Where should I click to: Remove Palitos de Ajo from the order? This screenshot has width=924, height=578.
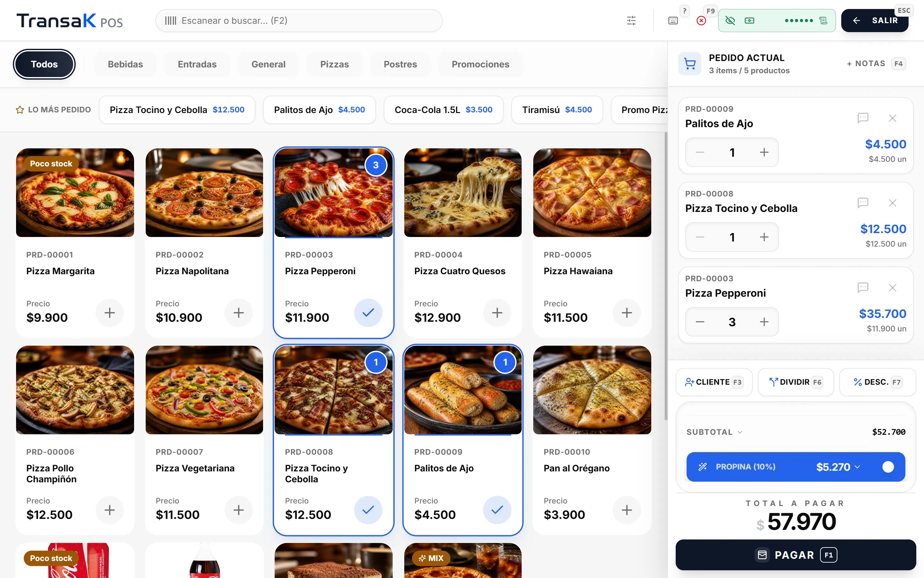pos(892,118)
